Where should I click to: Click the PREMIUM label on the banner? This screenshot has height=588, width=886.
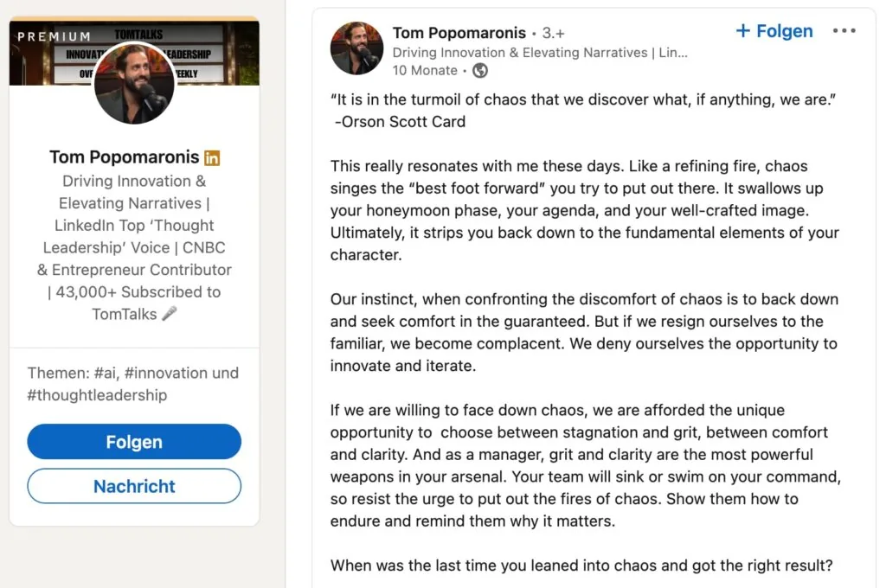click(55, 36)
